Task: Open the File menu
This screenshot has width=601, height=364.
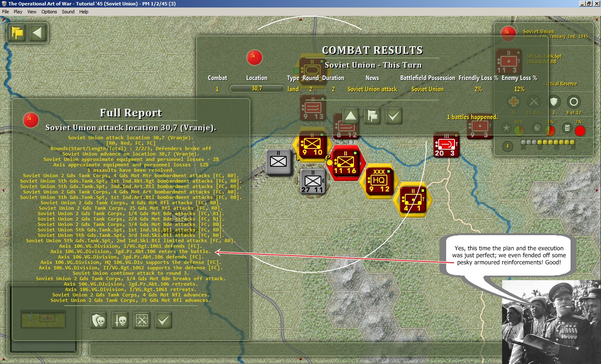Action: 5,12
